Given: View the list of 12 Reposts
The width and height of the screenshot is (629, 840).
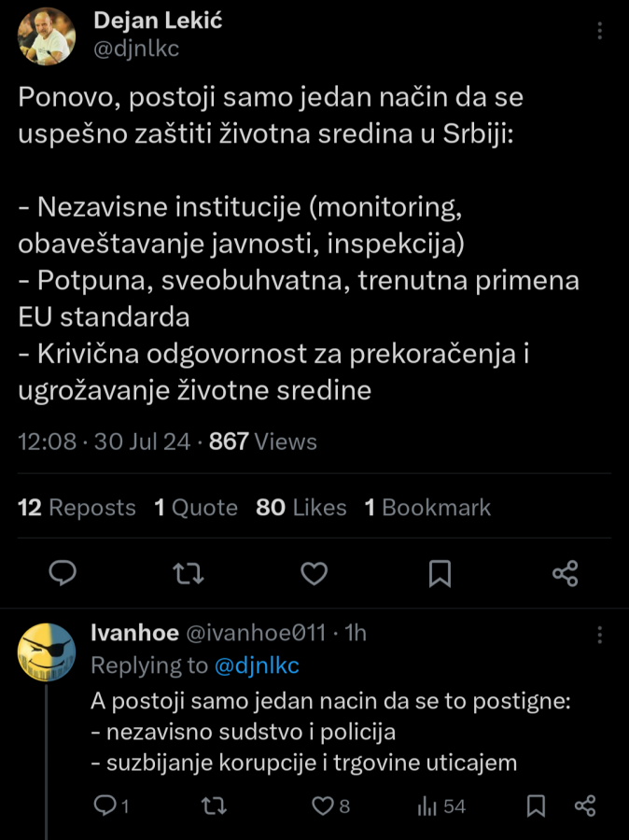Looking at the screenshot, I should [77, 508].
